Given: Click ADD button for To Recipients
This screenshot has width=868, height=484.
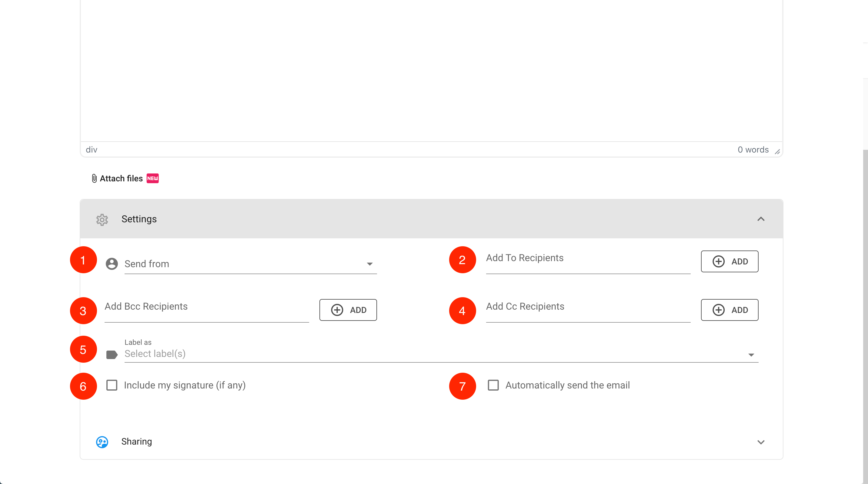Looking at the screenshot, I should 729,261.
